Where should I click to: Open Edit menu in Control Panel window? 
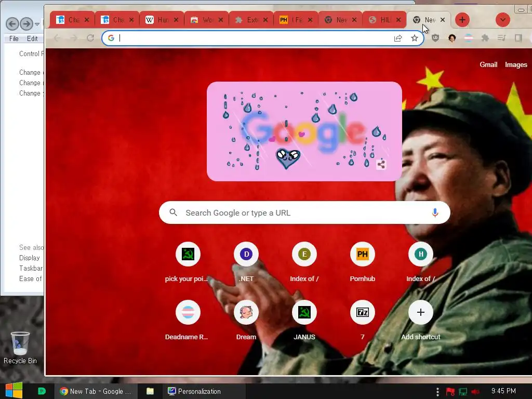click(32, 38)
